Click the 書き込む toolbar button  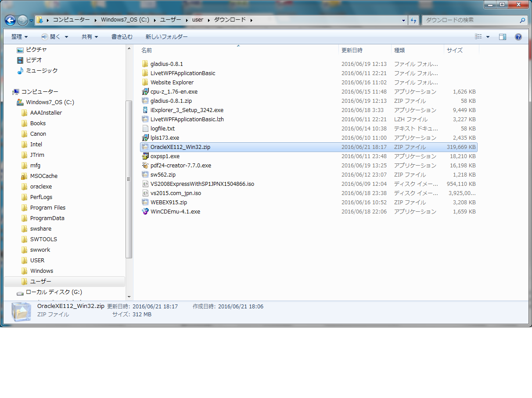point(122,37)
